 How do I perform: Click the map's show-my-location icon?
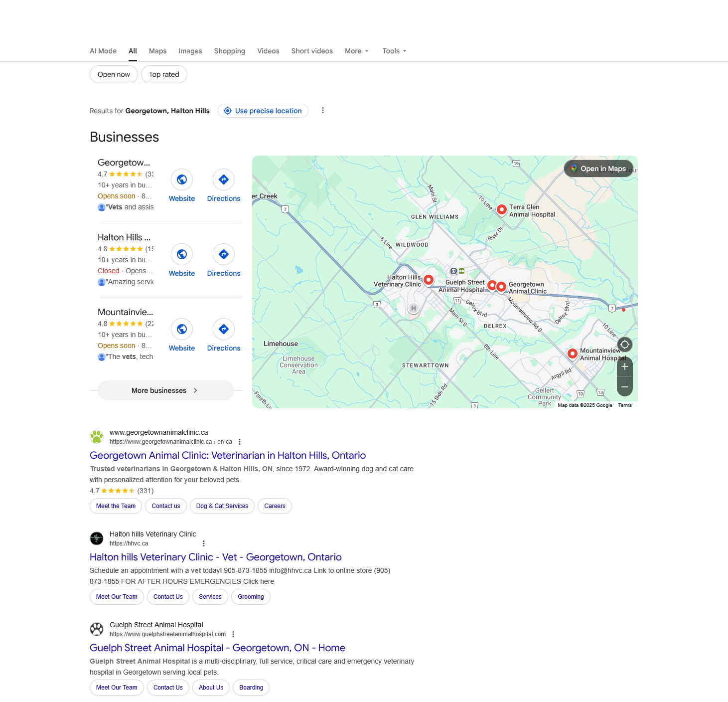(624, 345)
